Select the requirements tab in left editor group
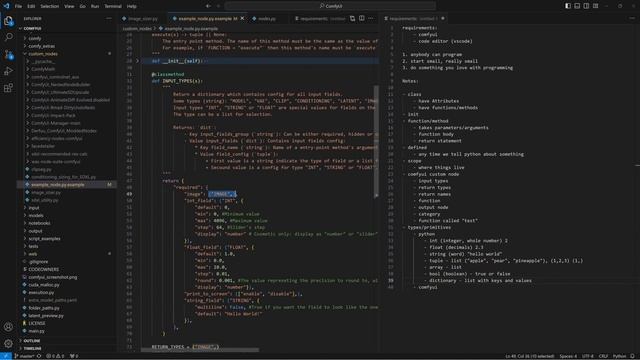The image size is (640, 360). 320,18
